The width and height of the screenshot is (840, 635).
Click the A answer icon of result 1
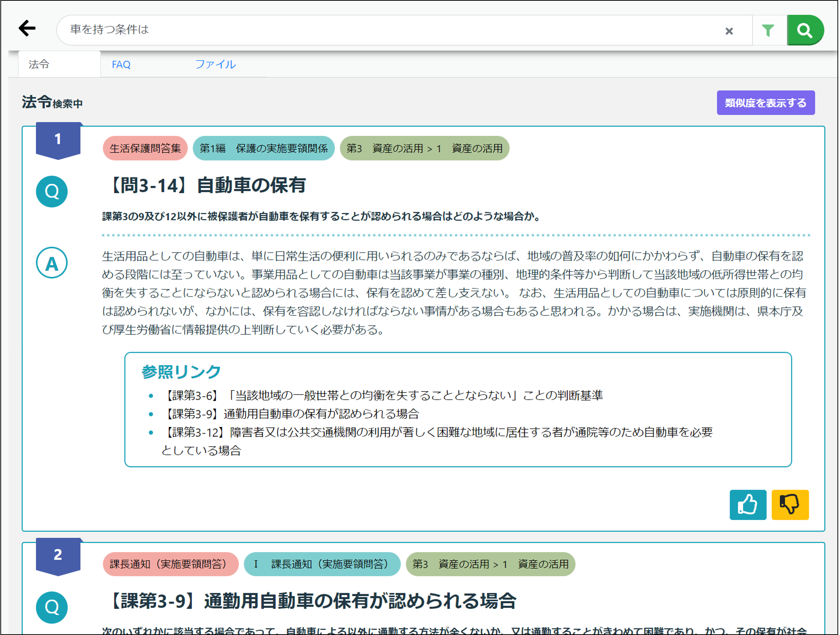coord(52,262)
